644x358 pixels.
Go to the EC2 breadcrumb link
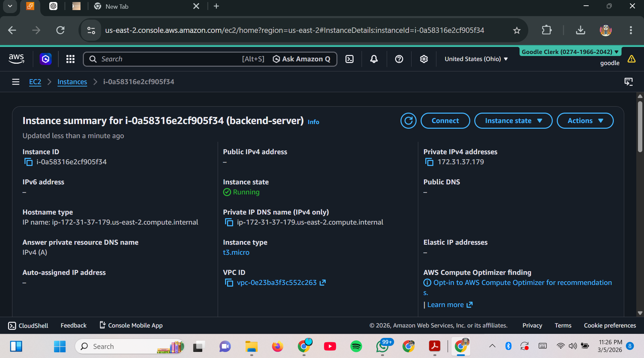click(35, 82)
